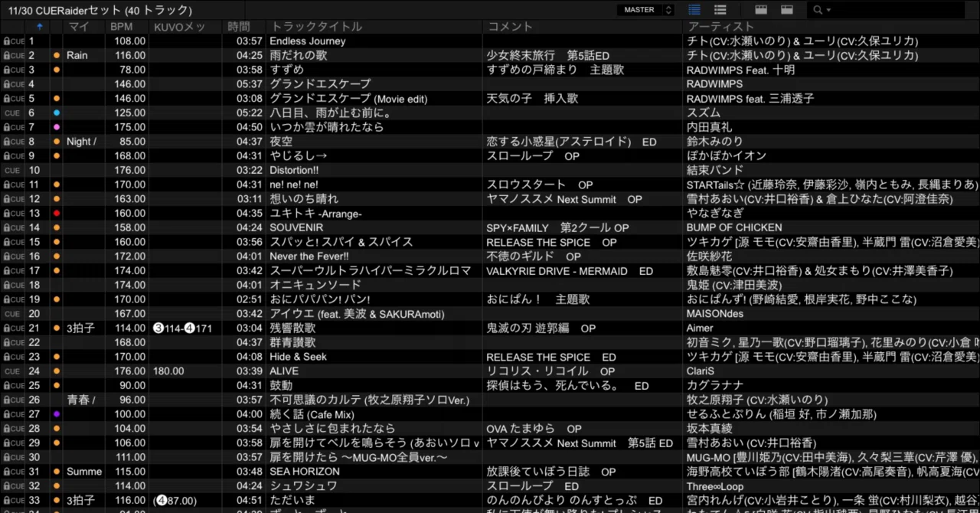
Task: Click the orange color dot of track 2
Action: click(57, 56)
